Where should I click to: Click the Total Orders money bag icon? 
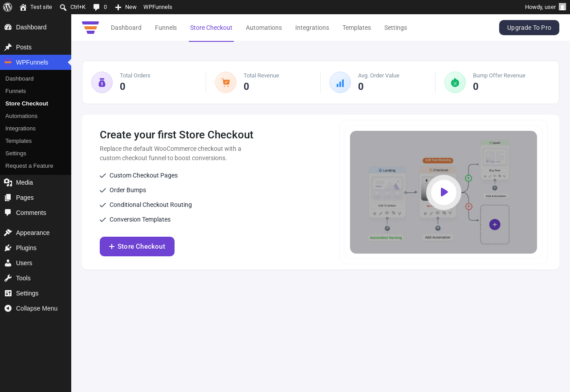[102, 82]
